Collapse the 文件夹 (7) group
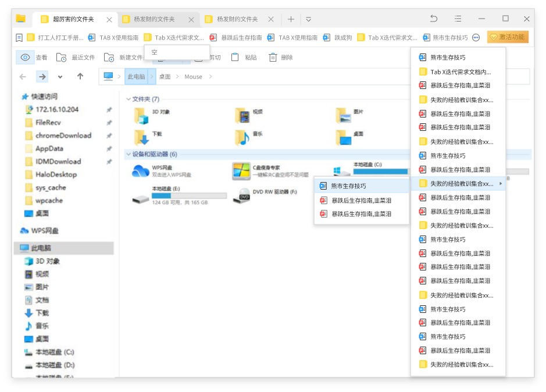Image resolution: width=546 pixels, height=392 pixels. [129, 99]
